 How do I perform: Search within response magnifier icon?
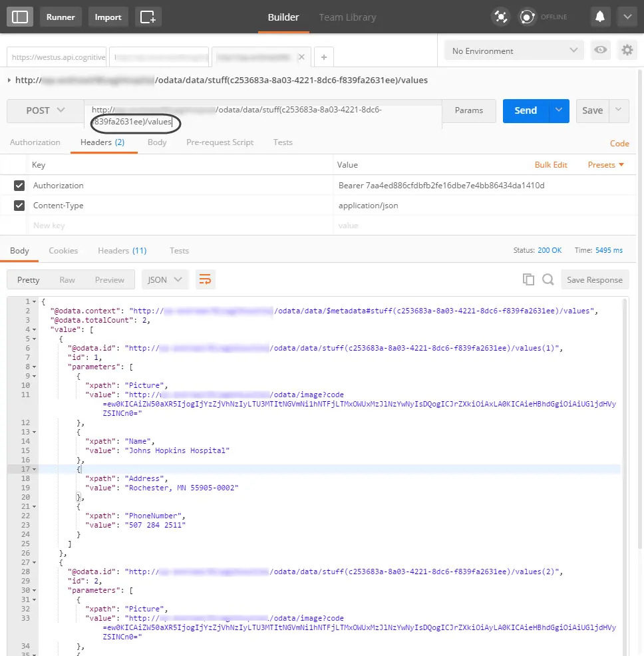[x=548, y=279]
